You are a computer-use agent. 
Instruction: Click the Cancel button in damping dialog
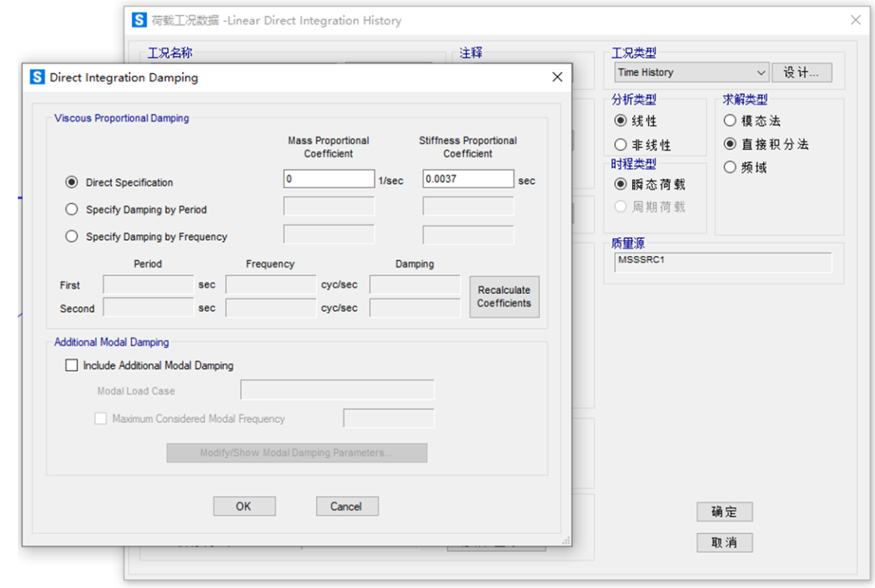pyautogui.click(x=347, y=506)
